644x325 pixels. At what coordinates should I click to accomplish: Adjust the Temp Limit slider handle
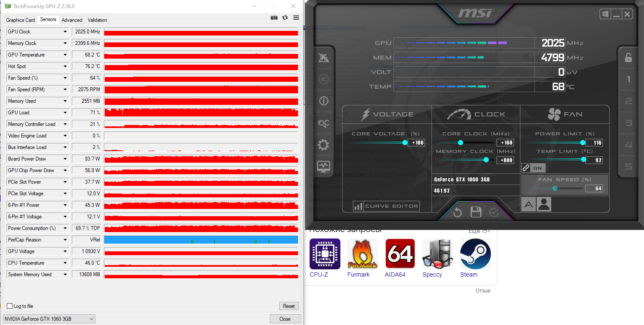click(x=584, y=160)
